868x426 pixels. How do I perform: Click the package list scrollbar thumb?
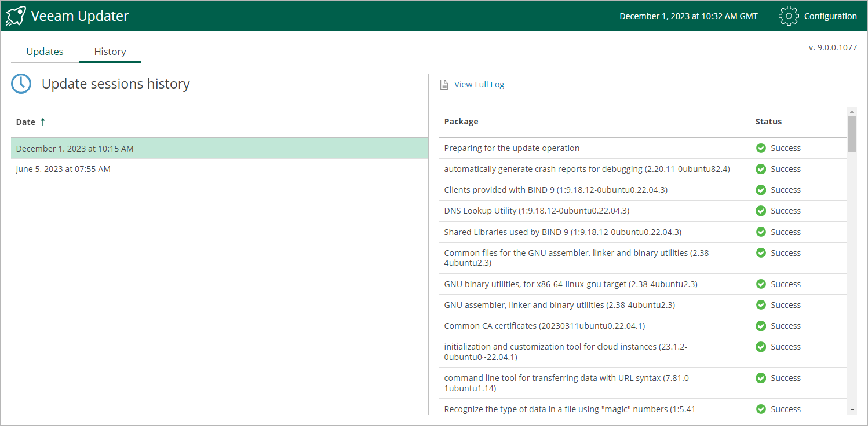pyautogui.click(x=852, y=134)
